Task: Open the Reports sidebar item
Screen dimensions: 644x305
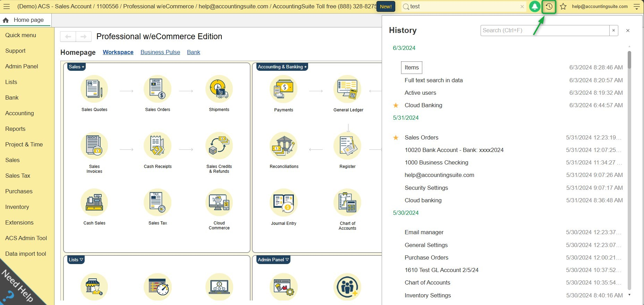Action: 15,129
